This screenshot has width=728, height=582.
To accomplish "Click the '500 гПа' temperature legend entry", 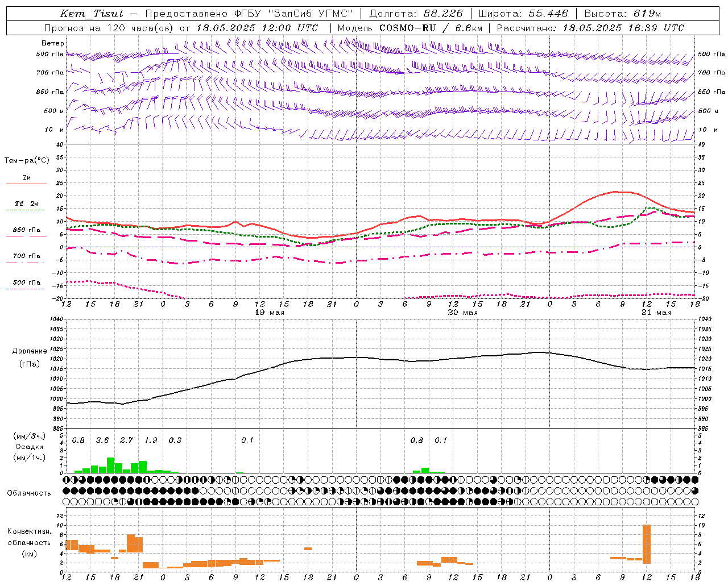I will point(26,284).
